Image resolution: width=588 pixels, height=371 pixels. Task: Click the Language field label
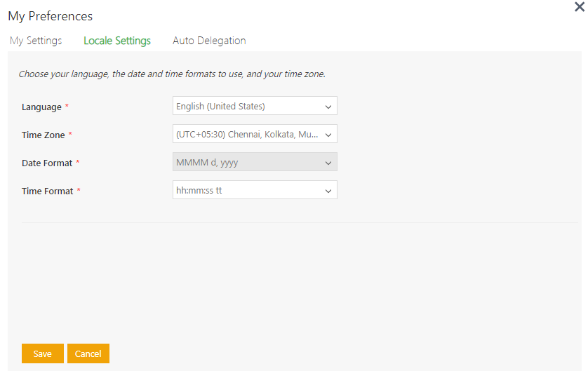point(42,107)
